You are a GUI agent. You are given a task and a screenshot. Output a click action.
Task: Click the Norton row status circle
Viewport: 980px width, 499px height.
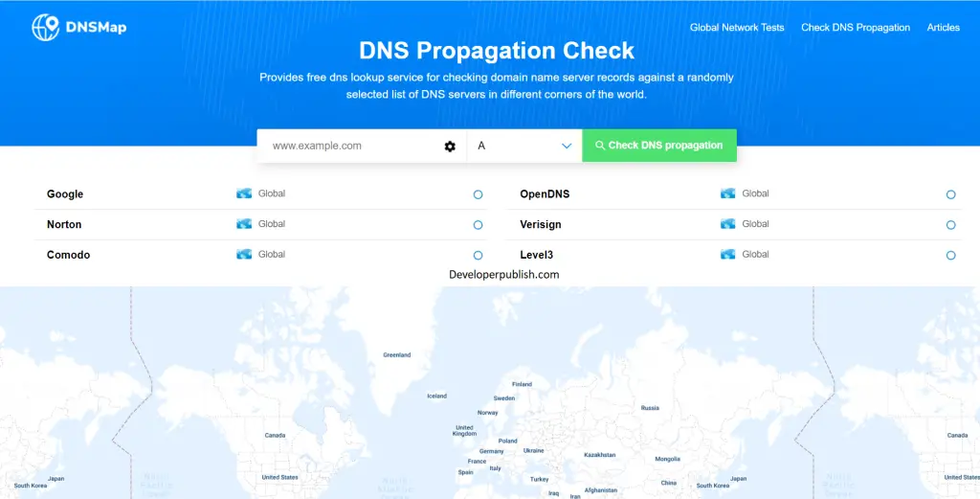pyautogui.click(x=479, y=225)
